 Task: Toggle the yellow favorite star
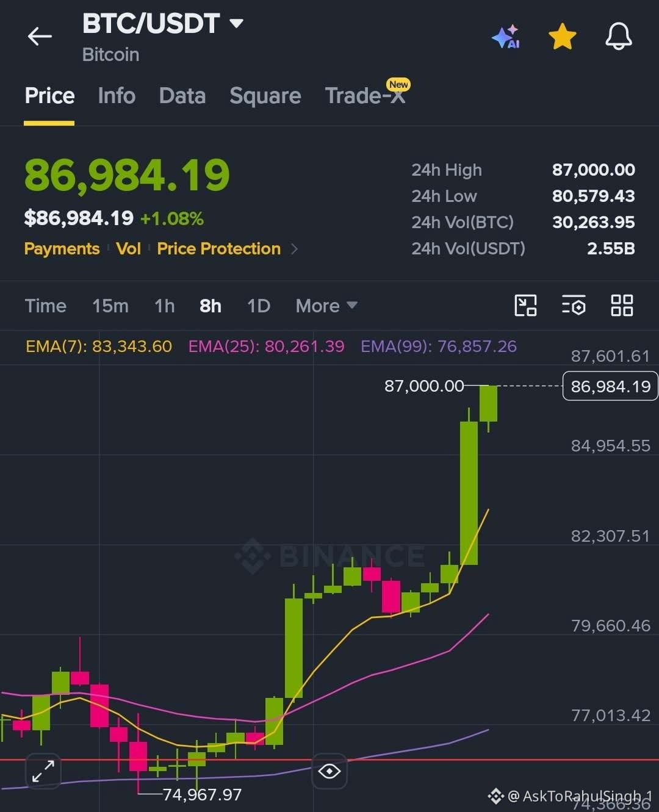pyautogui.click(x=562, y=37)
